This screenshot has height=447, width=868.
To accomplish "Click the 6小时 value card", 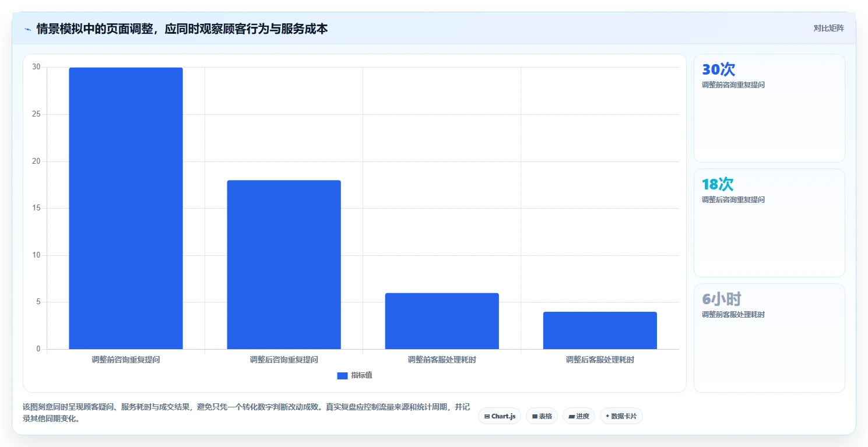I will coord(769,338).
